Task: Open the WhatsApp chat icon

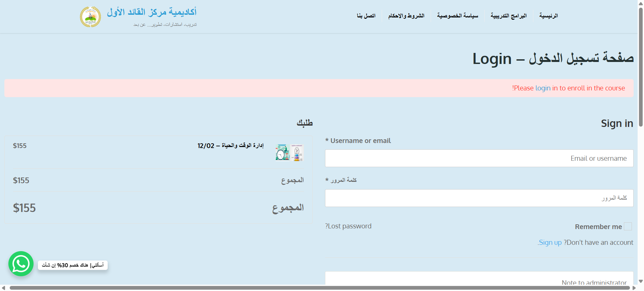Action: click(21, 264)
